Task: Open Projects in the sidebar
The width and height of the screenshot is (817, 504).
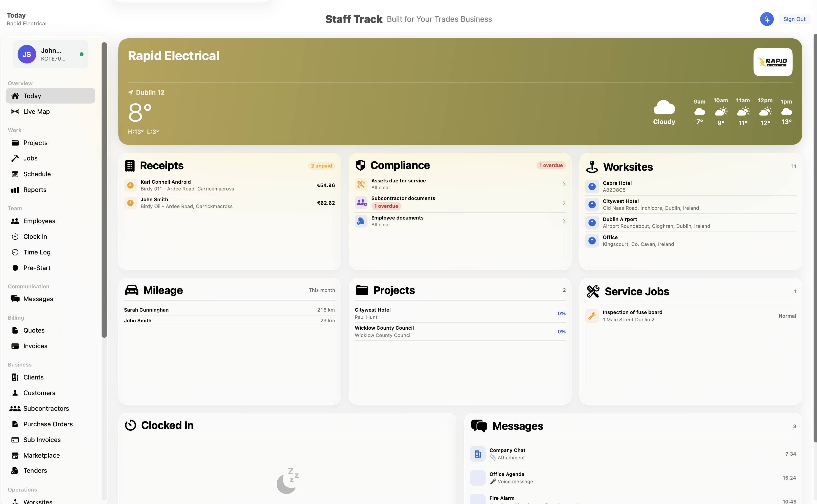Action: pos(50,143)
